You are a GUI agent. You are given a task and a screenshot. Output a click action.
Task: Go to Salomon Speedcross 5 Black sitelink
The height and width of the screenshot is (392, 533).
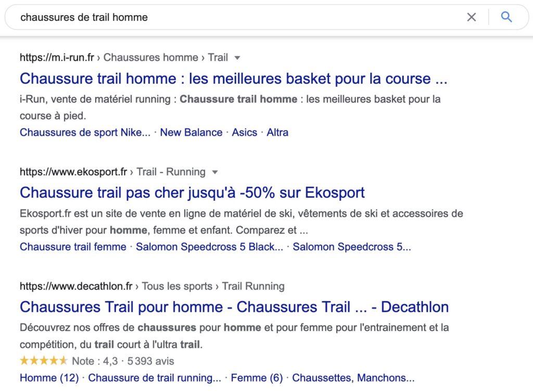tap(209, 247)
